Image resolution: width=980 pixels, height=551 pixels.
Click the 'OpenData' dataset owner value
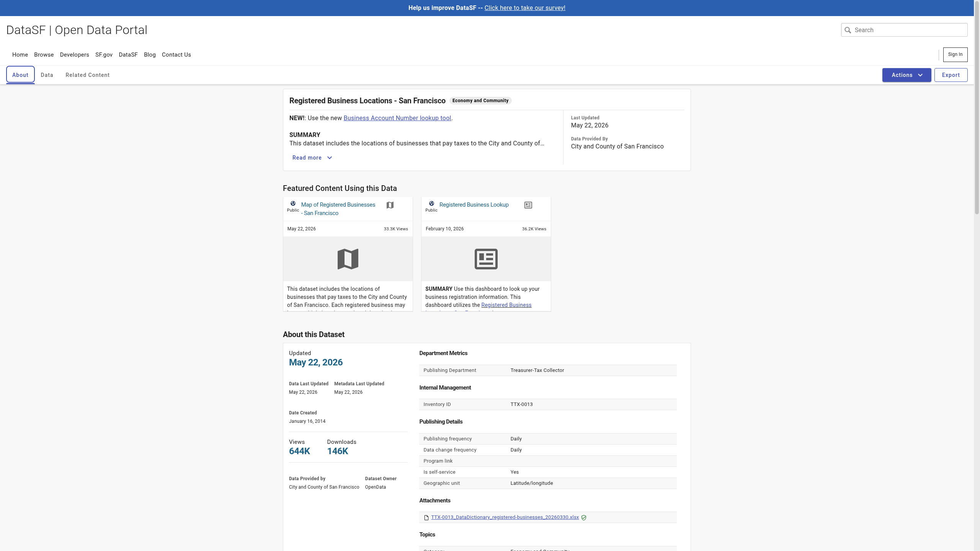(x=376, y=487)
